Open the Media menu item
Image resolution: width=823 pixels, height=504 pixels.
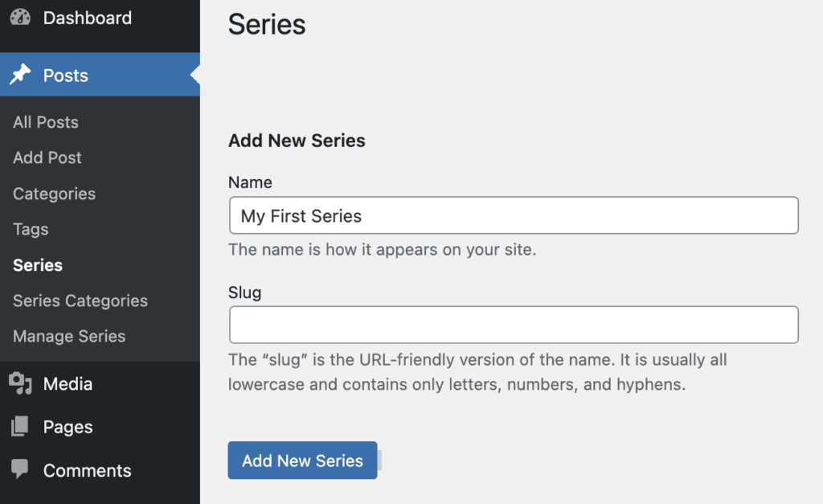tap(68, 383)
